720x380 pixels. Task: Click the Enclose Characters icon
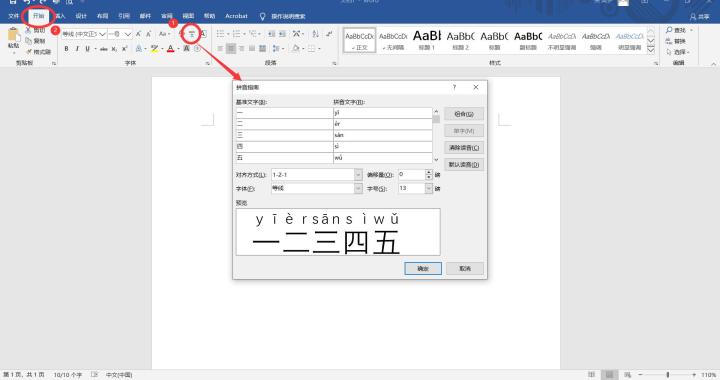(197, 49)
